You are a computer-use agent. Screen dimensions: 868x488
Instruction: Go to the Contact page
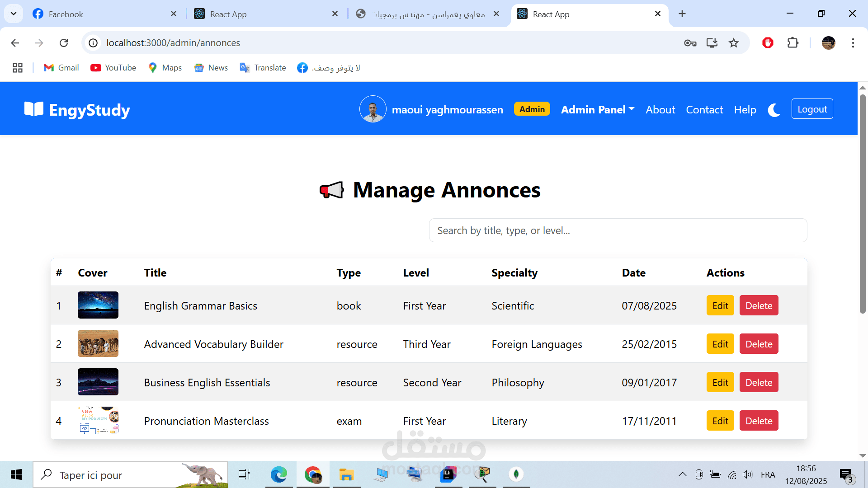[704, 110]
